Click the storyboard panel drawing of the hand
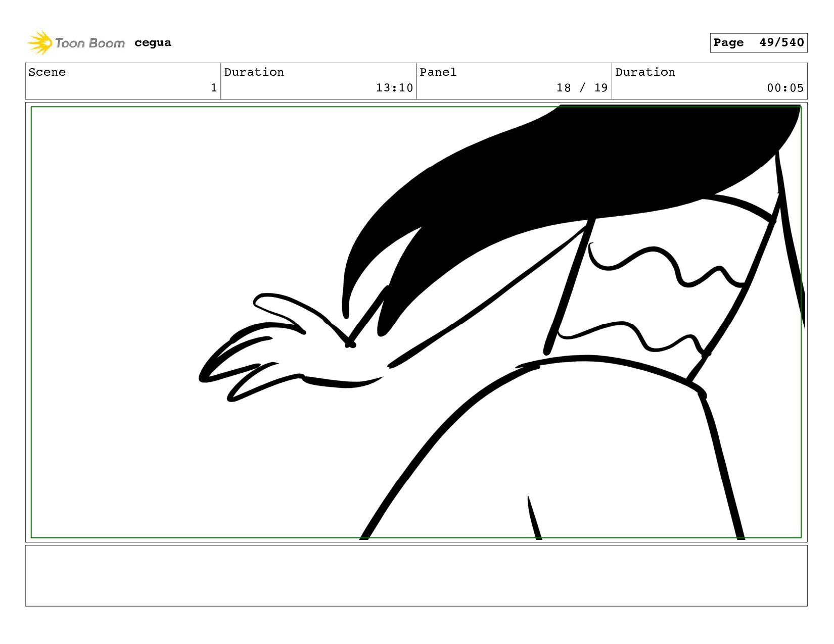Screen dimensions: 834x644 point(416,322)
